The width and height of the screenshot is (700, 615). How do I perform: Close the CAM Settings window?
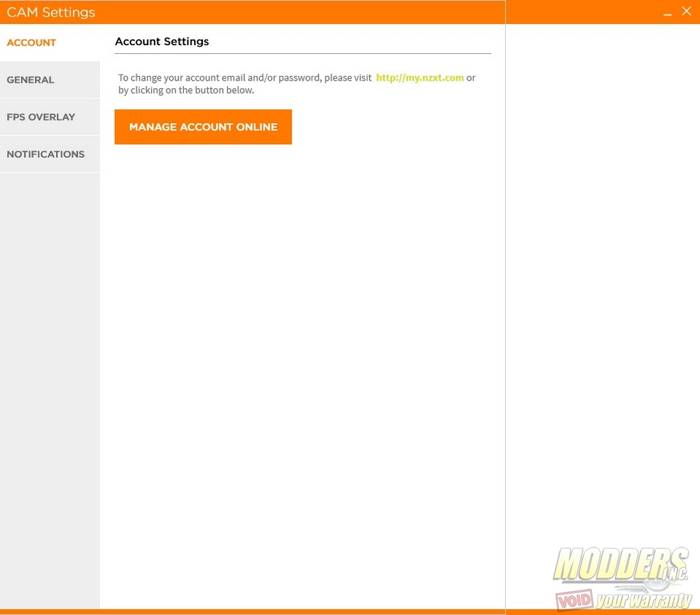pos(686,11)
